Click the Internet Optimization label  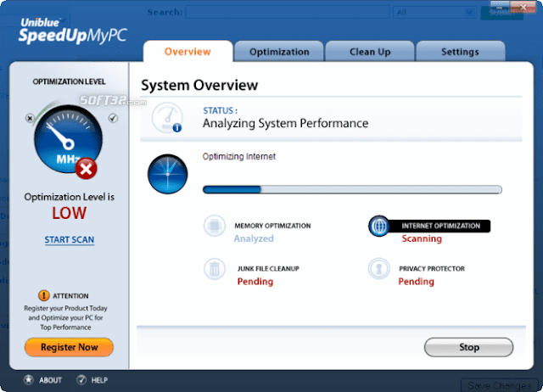tap(440, 226)
